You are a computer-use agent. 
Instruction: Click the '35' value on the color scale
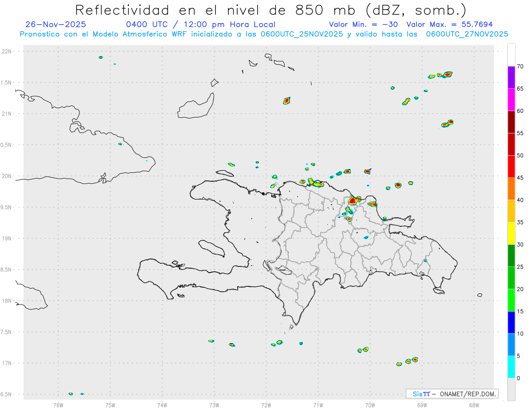tap(520, 222)
